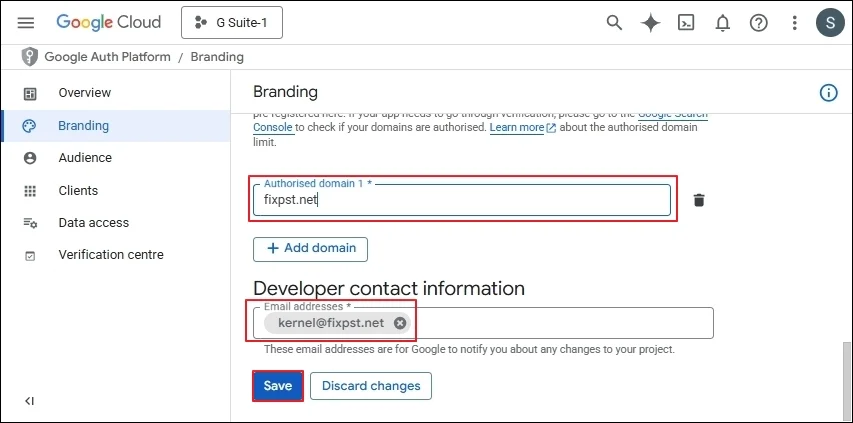Show the info panel icon

pos(828,93)
